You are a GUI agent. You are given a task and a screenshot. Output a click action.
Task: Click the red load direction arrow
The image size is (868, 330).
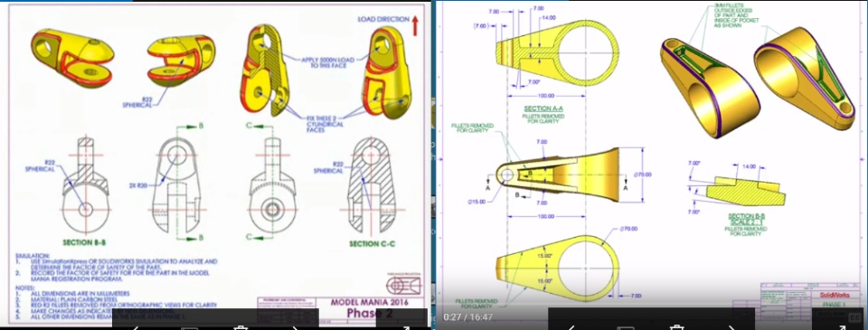pyautogui.click(x=415, y=25)
